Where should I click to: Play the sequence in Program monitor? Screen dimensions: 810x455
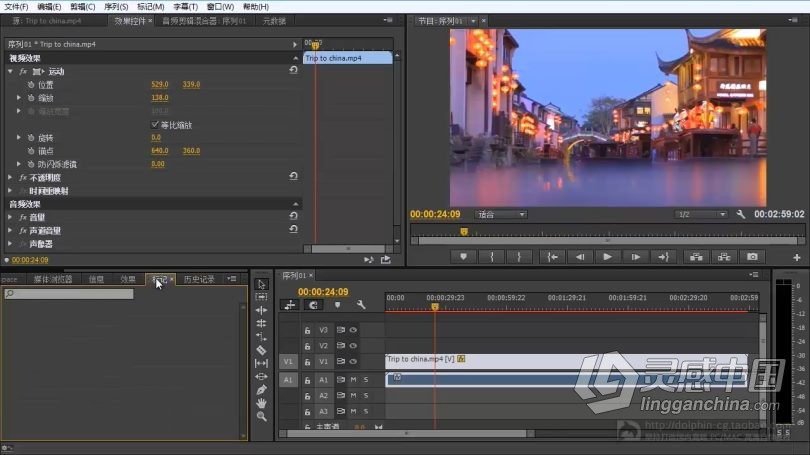point(608,257)
